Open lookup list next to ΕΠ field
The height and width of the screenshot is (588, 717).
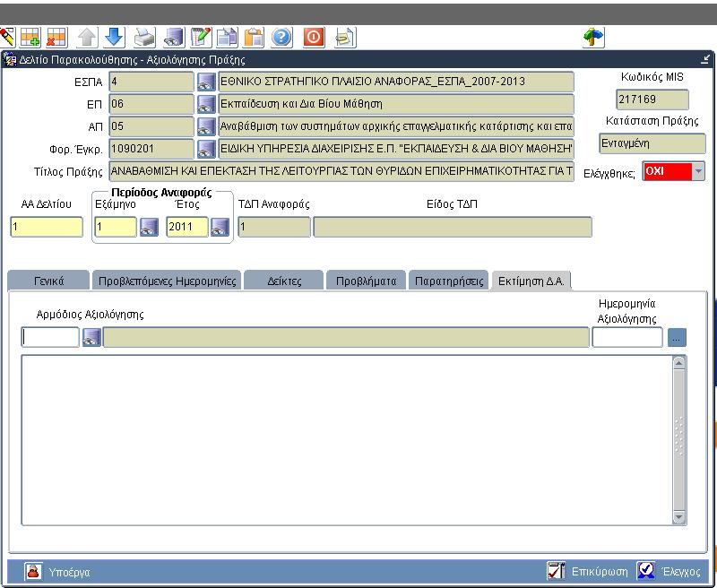(206, 104)
